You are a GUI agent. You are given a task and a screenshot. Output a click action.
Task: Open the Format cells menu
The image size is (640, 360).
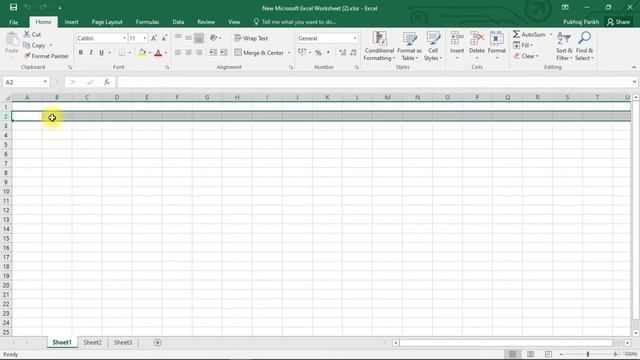[497, 46]
